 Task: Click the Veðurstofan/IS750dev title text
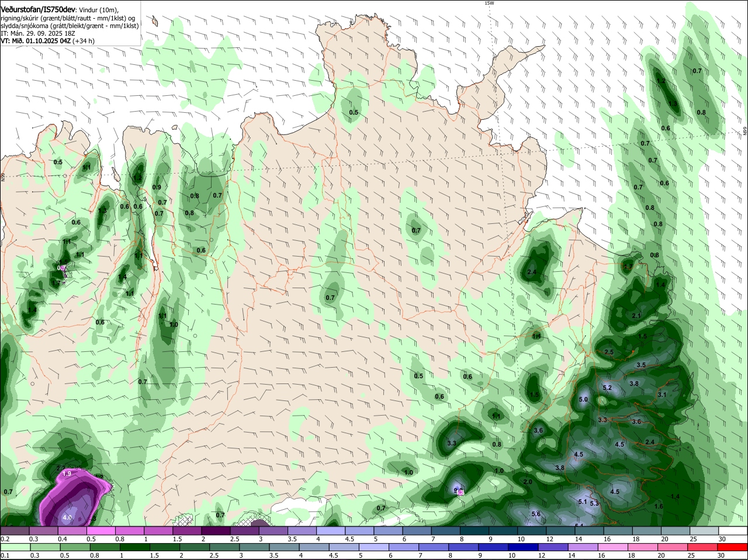click(38, 10)
